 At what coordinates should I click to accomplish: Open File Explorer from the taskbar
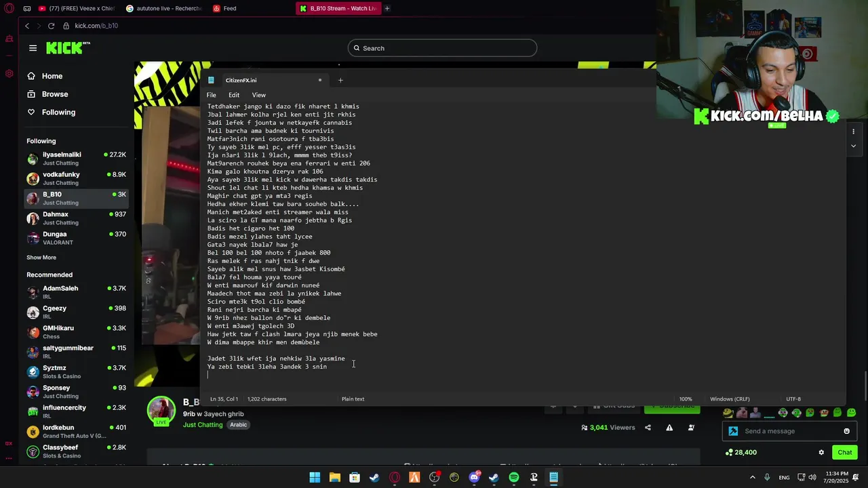coord(335,477)
